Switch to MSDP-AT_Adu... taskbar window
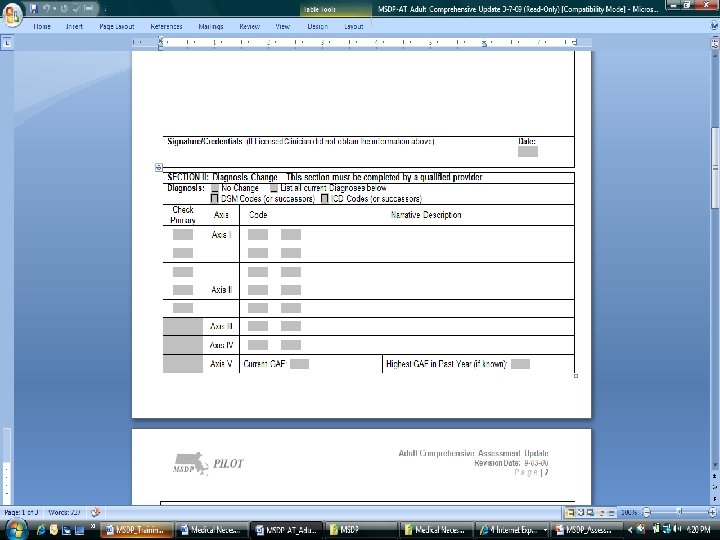The image size is (720, 540). 287,529
